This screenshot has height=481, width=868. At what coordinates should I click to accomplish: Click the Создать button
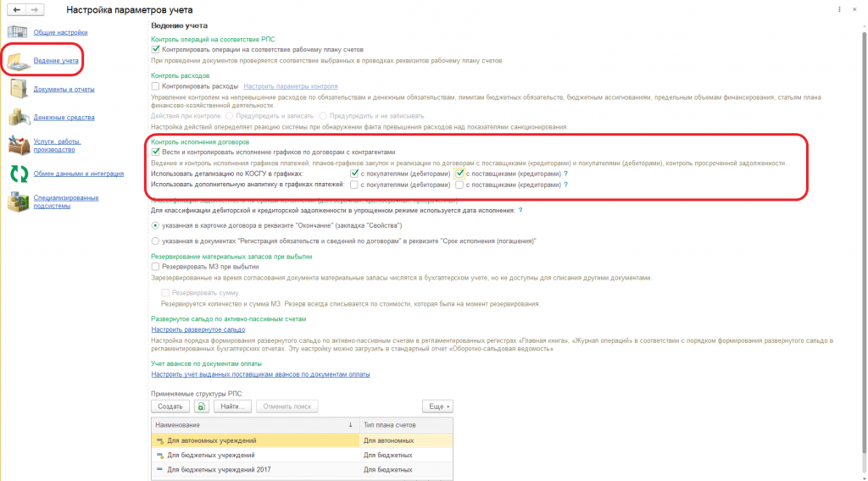click(170, 406)
